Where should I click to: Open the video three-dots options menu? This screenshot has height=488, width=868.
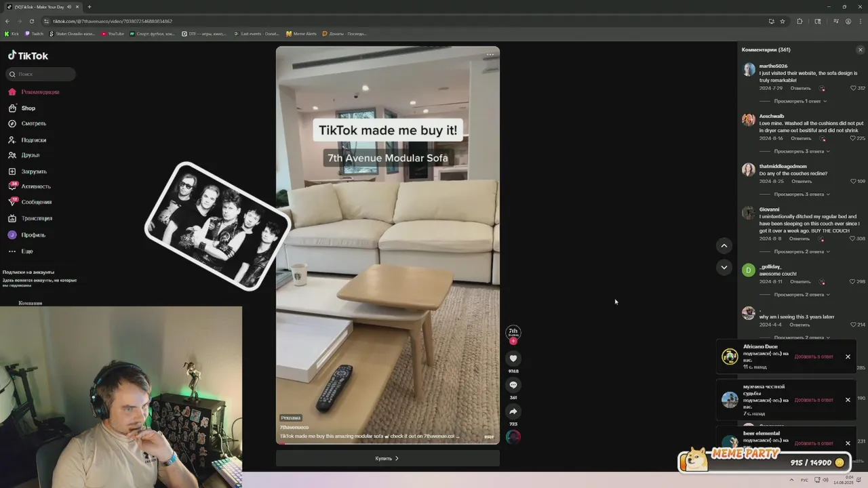[490, 55]
